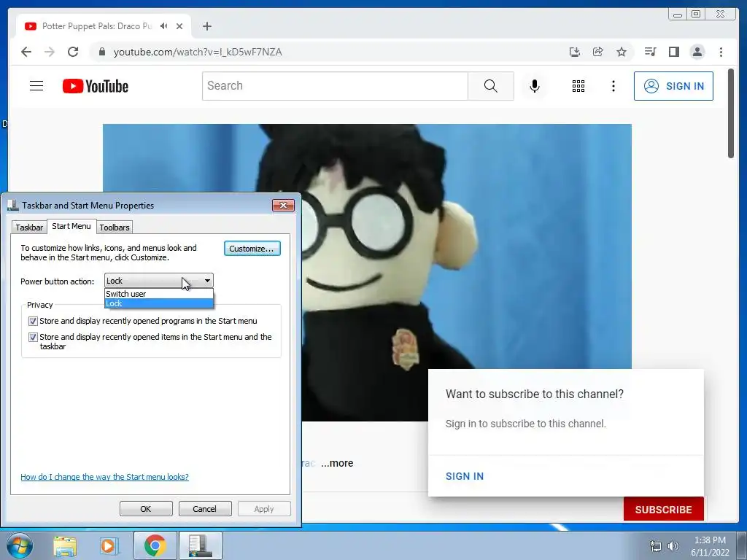
Task: Click the red SUBSCRIBE button
Action: pyautogui.click(x=663, y=510)
